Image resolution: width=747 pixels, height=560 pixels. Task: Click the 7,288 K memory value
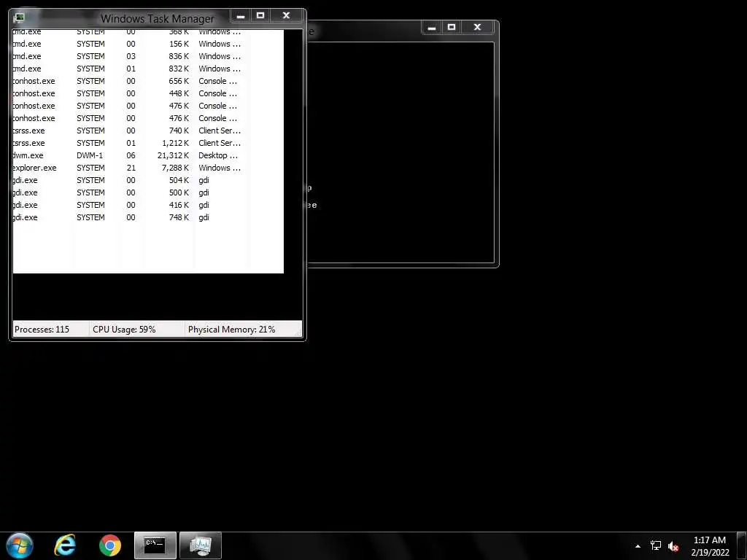(175, 168)
